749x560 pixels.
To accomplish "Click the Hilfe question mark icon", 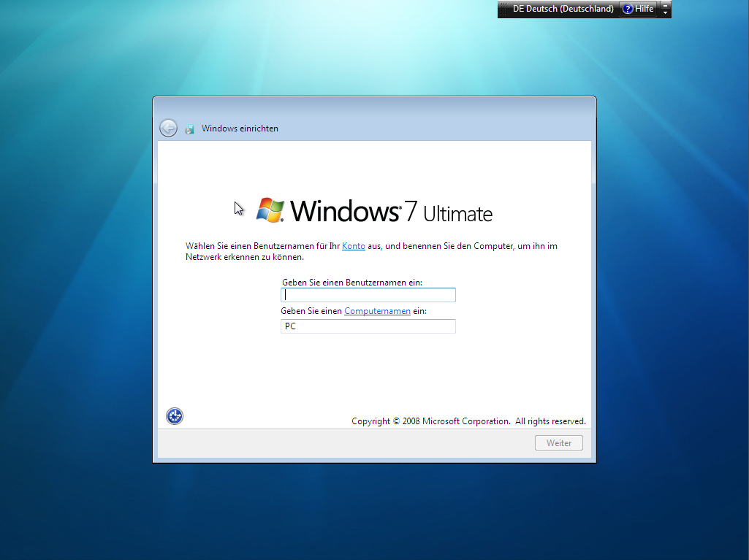I will tap(628, 9).
